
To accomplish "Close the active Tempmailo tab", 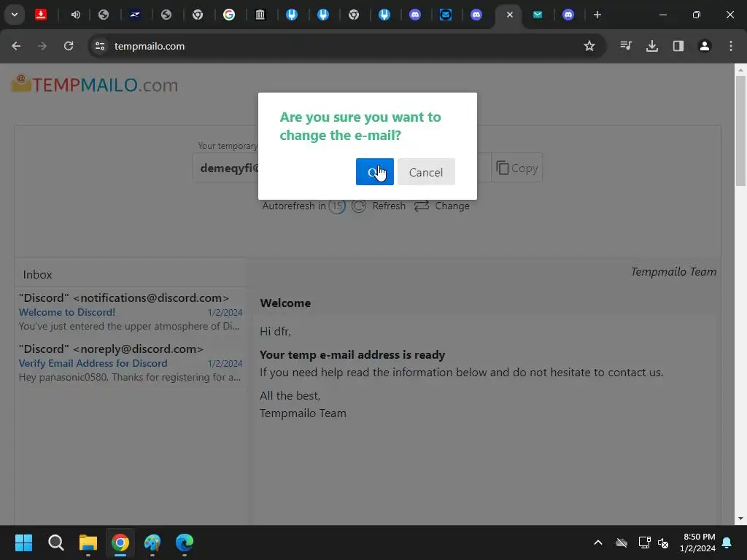I will click(x=510, y=15).
